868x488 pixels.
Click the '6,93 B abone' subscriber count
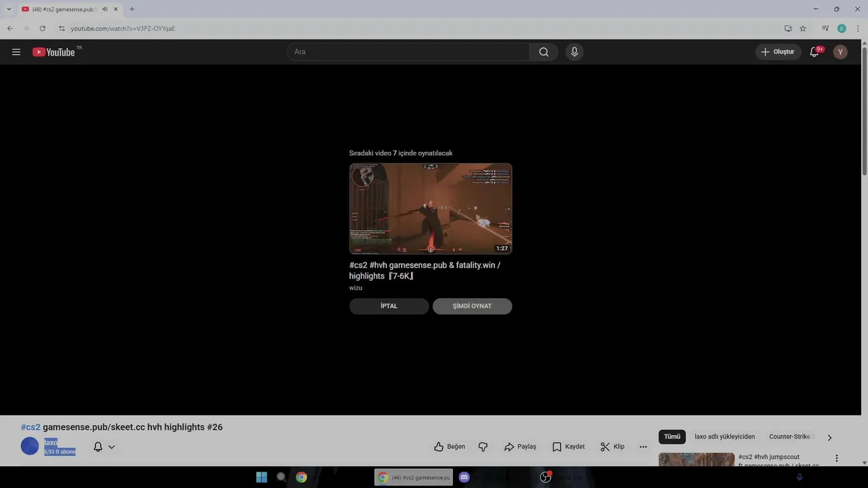60,452
